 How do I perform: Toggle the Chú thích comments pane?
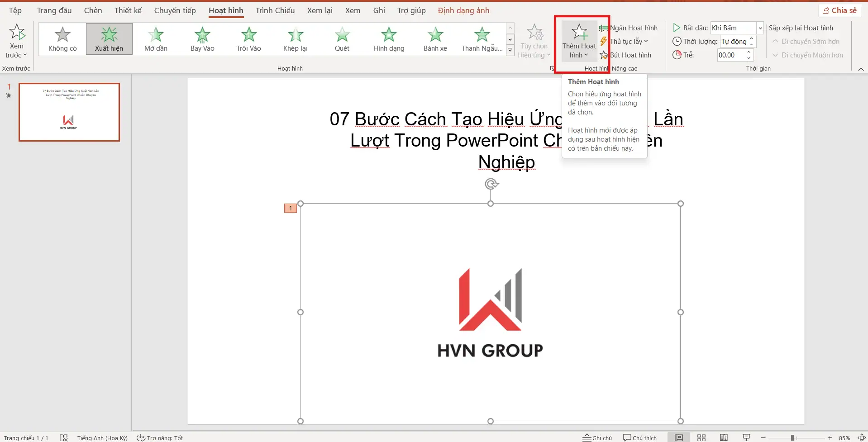click(x=639, y=437)
